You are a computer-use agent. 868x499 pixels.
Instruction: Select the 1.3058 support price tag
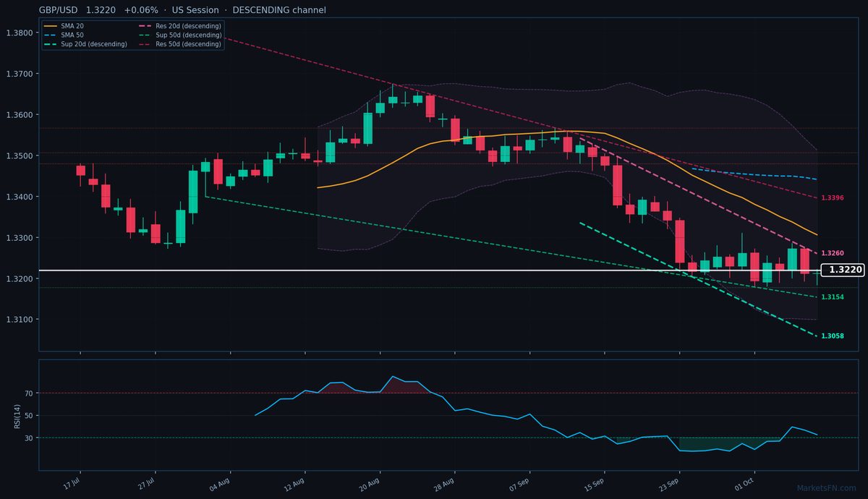point(833,336)
